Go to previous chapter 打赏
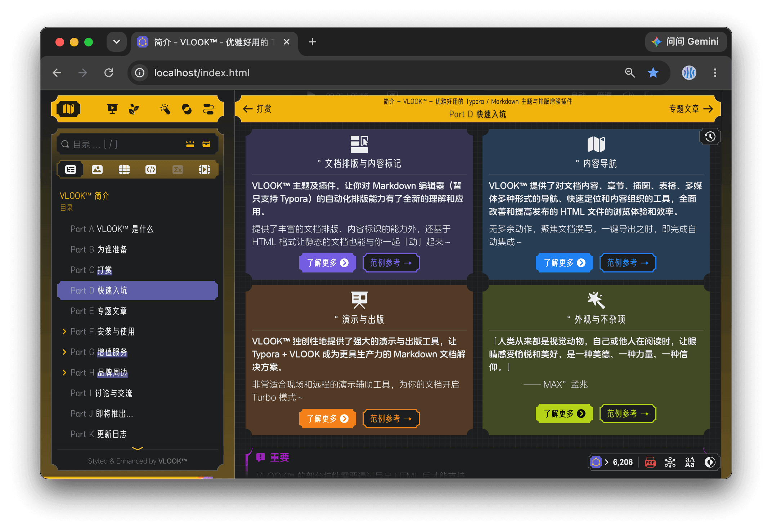Screen dimensions: 772x532 pyautogui.click(x=257, y=109)
